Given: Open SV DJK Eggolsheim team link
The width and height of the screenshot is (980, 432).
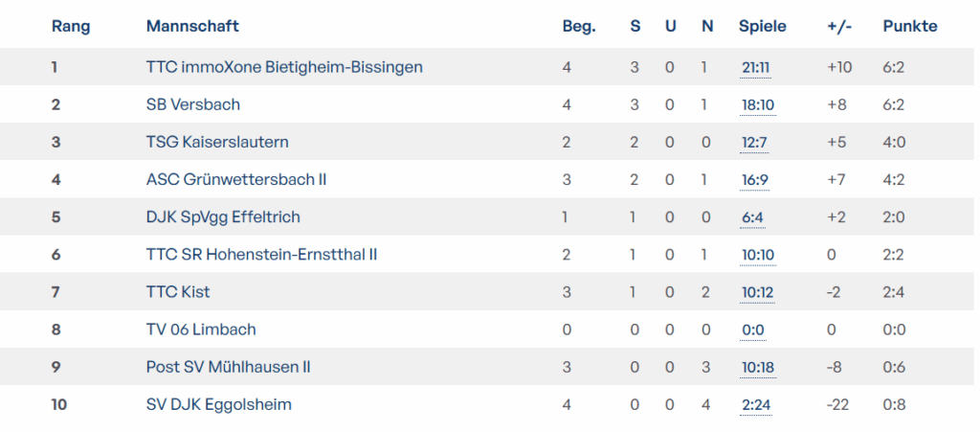Looking at the screenshot, I should point(219,404).
